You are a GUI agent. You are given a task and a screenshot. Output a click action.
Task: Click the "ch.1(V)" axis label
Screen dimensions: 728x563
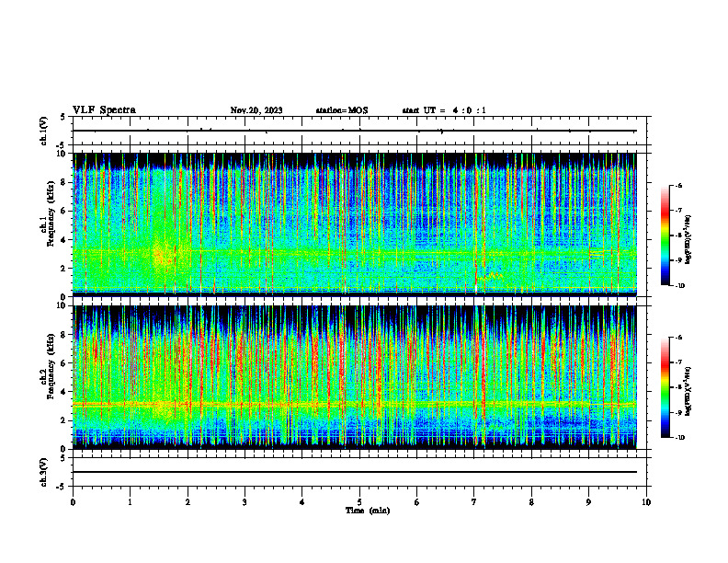click(44, 131)
